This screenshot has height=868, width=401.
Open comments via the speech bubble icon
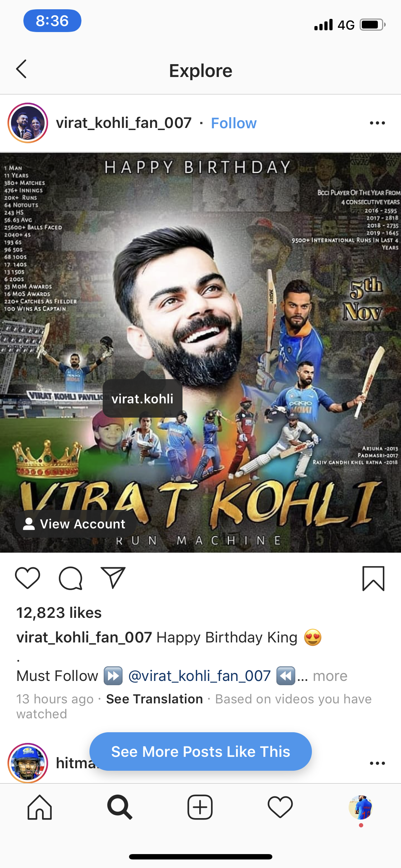(x=71, y=578)
